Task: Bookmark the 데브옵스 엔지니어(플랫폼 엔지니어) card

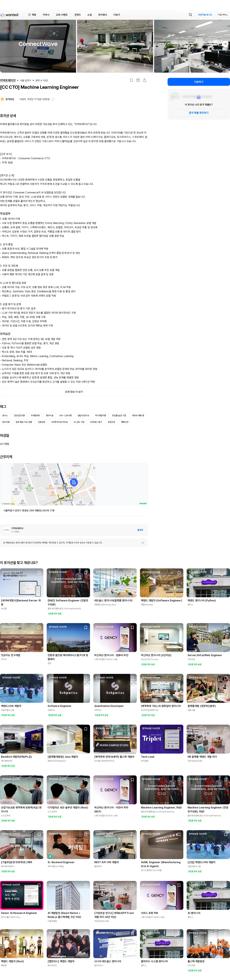Action: (132, 572)
